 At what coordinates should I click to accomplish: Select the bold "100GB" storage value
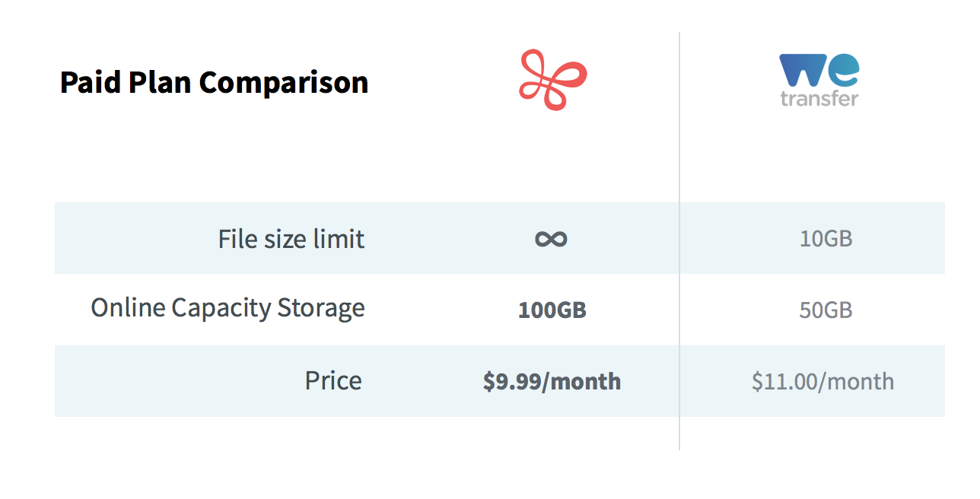pyautogui.click(x=552, y=310)
